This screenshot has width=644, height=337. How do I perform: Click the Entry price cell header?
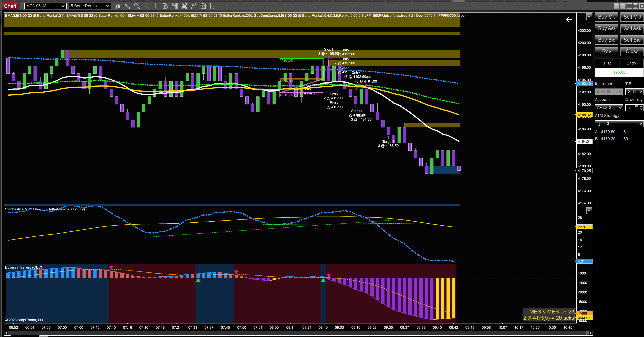(x=631, y=63)
